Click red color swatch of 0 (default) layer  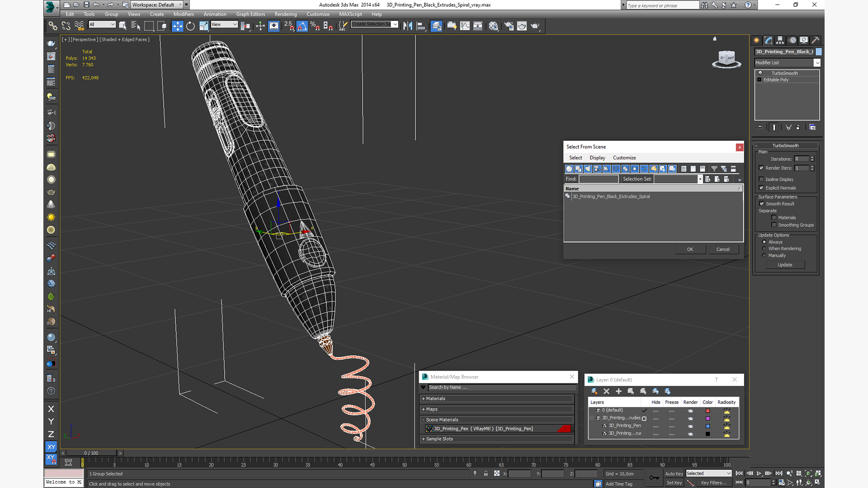coord(708,411)
